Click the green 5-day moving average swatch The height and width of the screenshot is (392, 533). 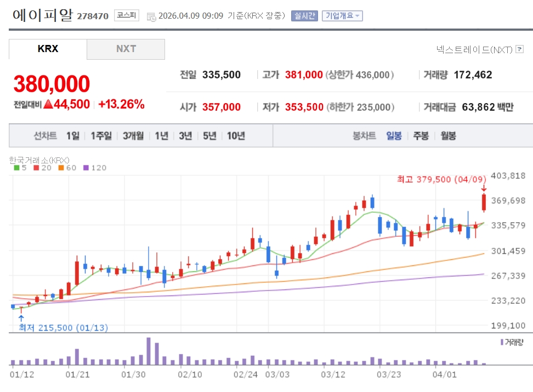16,168
